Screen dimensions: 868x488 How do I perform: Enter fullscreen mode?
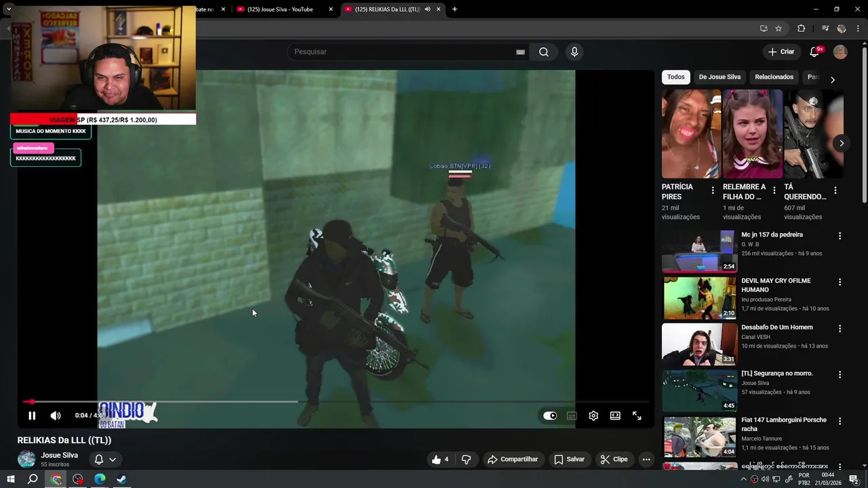coord(637,415)
